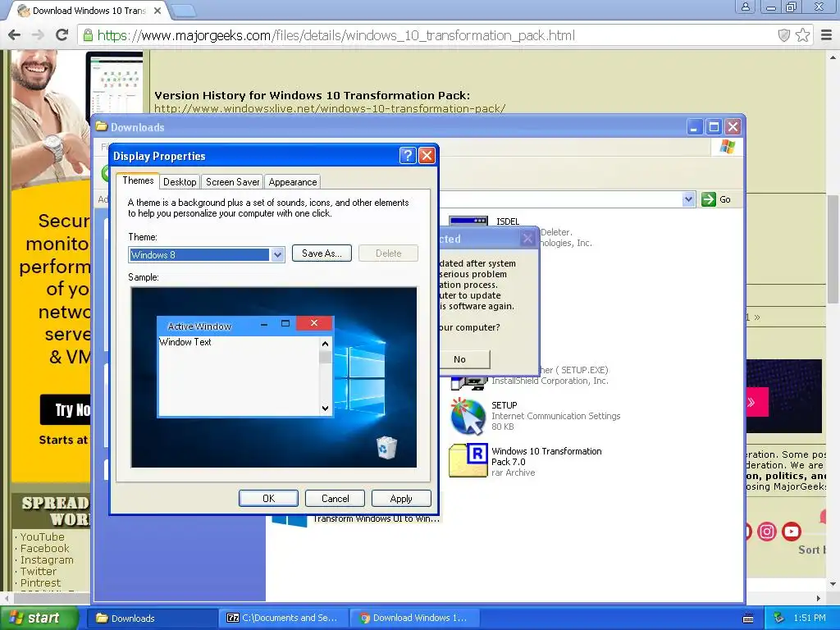Switch to Download Windows 1... Chrome taskbar item

413,619
